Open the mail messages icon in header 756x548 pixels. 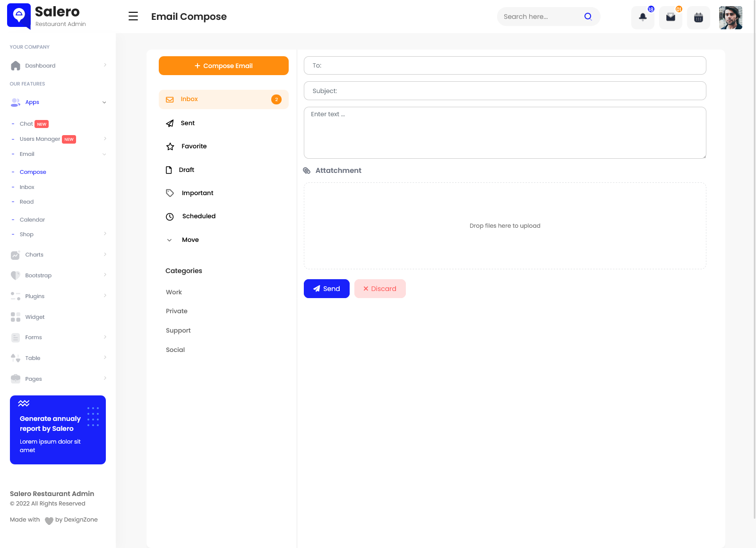coord(670,17)
